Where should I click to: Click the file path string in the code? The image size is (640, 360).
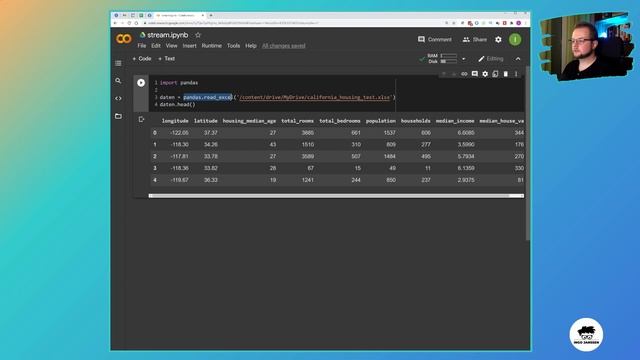315,97
